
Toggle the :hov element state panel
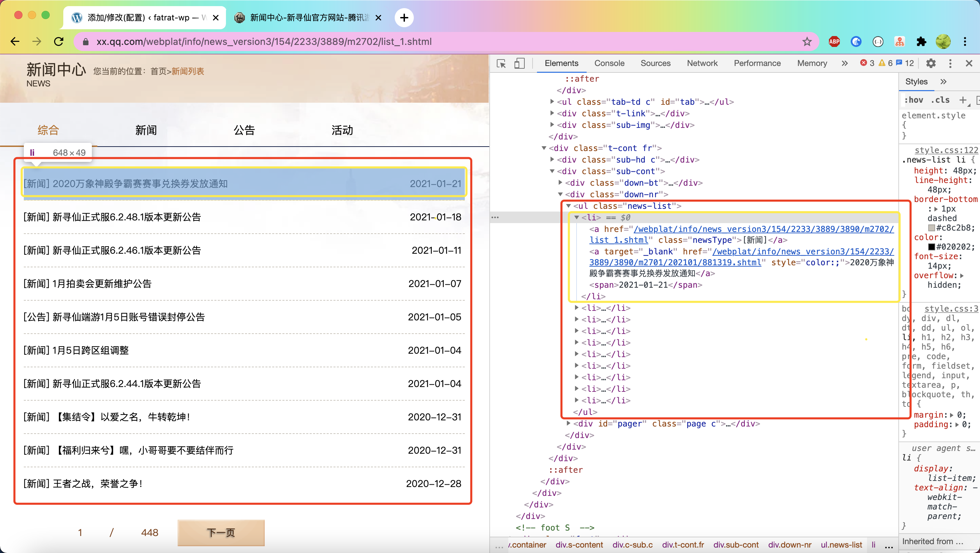pyautogui.click(x=913, y=100)
